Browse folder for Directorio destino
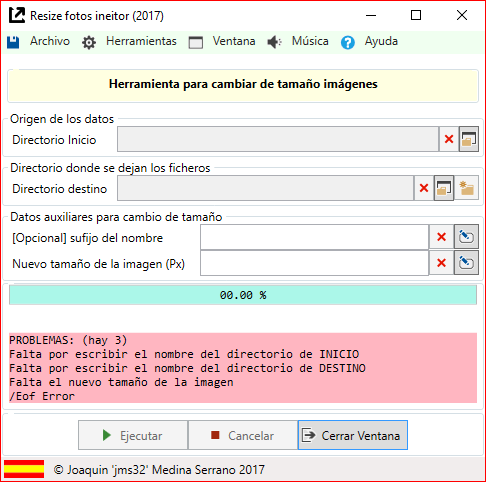Screen dimensions: 486x482 point(444,188)
